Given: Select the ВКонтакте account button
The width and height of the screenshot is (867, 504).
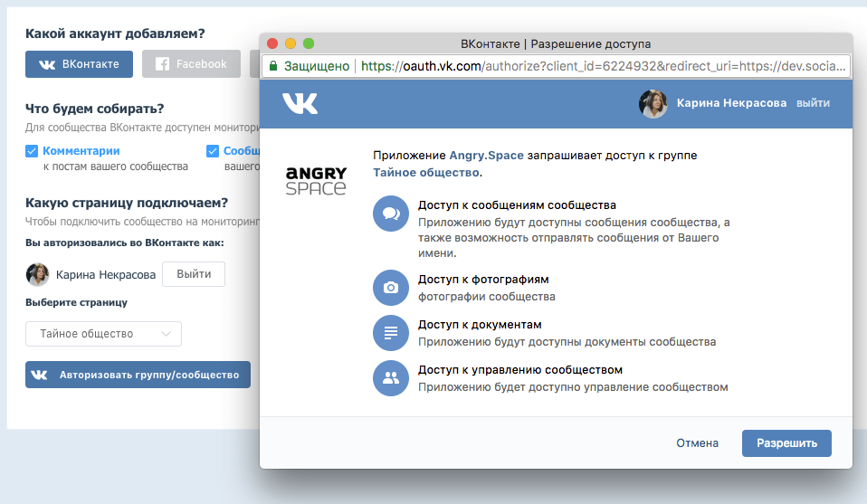Looking at the screenshot, I should tap(79, 64).
